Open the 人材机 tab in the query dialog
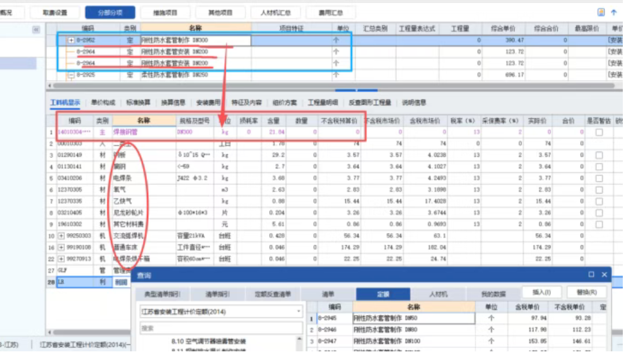 tap(438, 294)
